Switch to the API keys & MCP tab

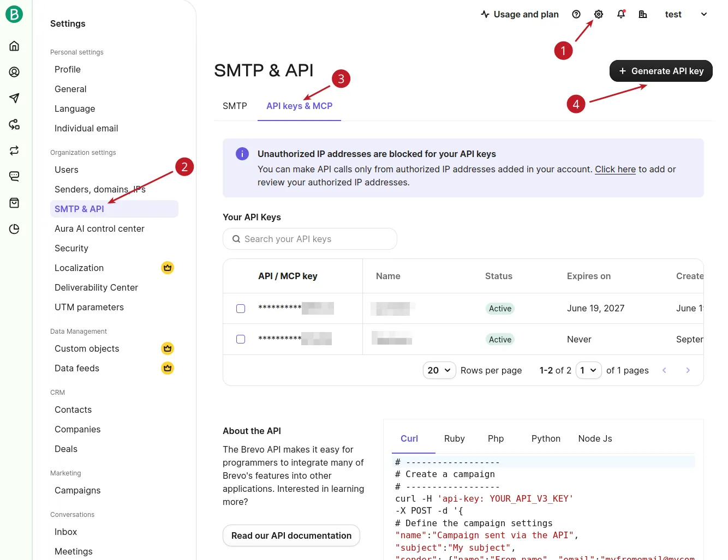(x=299, y=106)
